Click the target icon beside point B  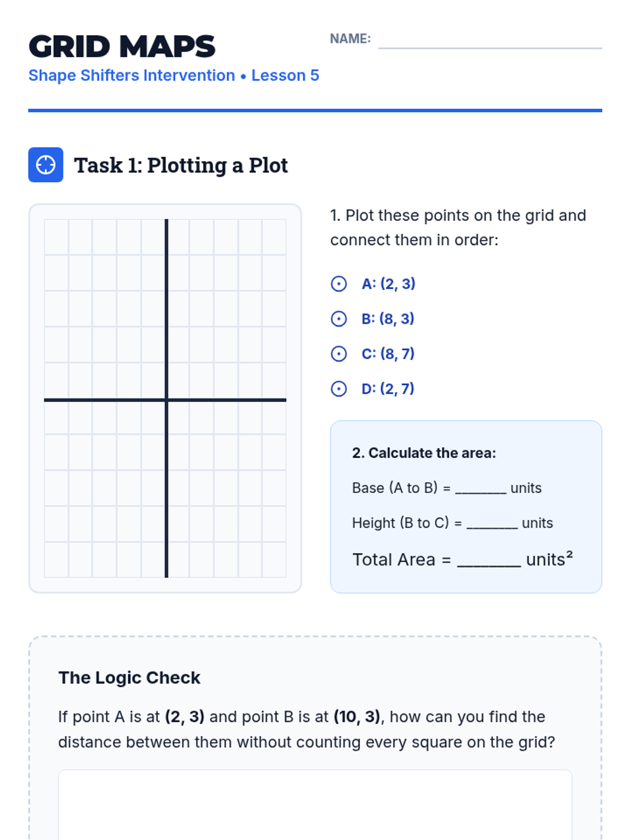(339, 319)
